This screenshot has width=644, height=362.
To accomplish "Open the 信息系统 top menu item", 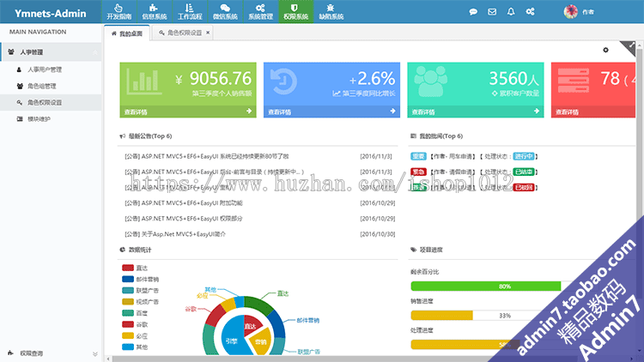I will pos(155,11).
